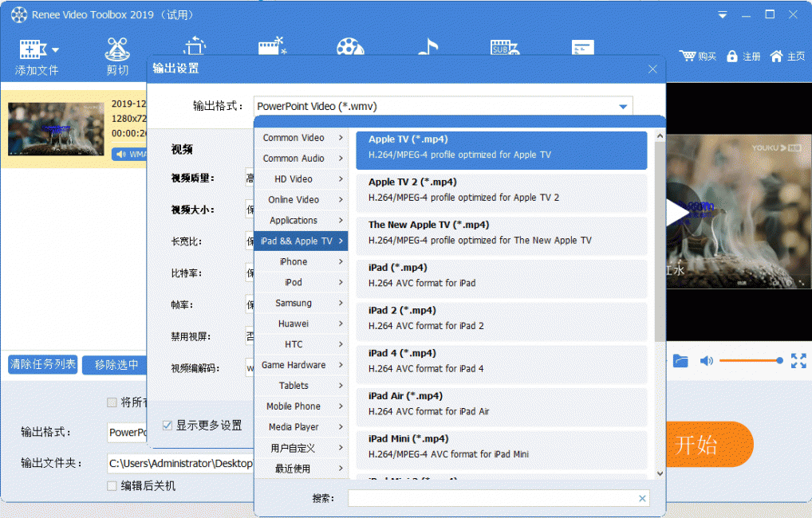Open the Common Audio category

301,159
